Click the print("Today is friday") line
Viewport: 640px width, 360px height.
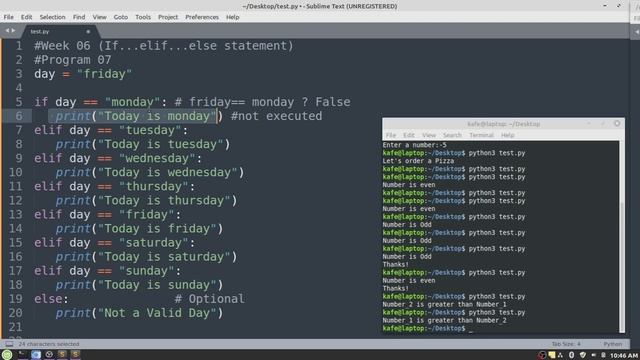[x=139, y=229]
